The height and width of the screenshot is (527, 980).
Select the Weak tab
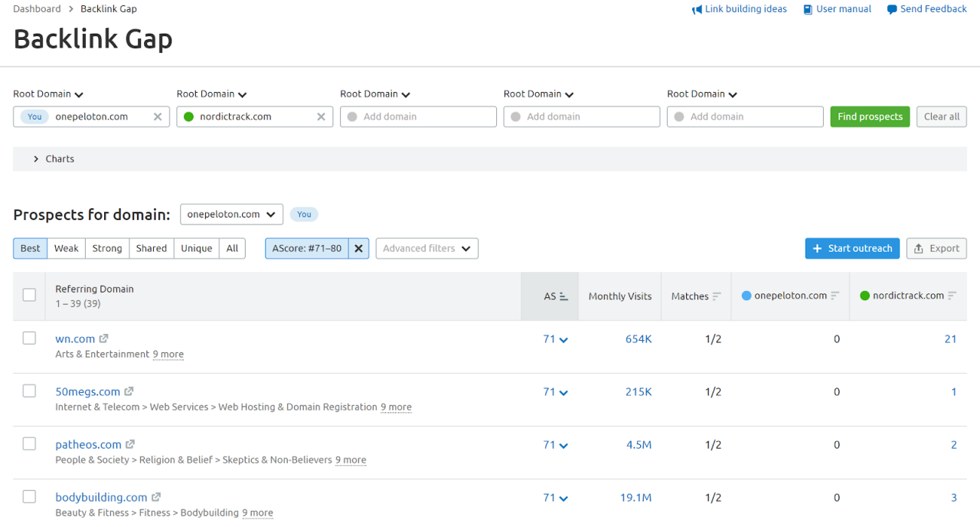pos(67,248)
